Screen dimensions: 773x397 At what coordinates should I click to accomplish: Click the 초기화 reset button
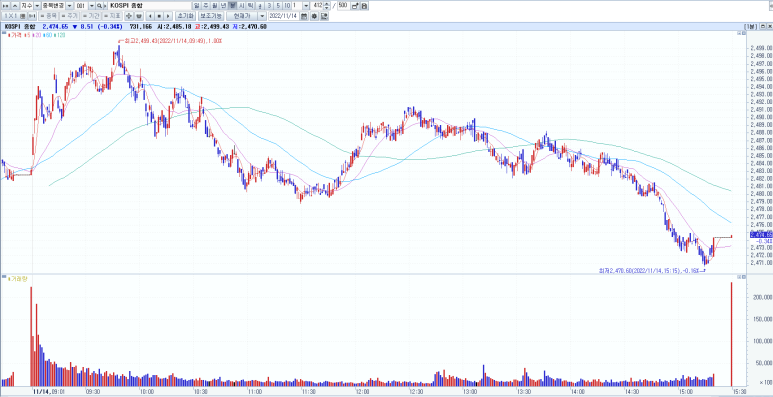click(185, 16)
